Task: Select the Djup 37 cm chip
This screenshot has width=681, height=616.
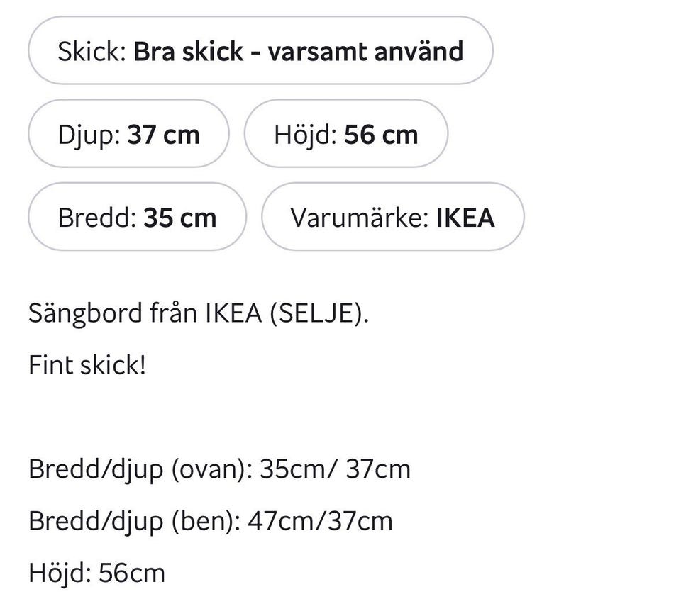Action: click(128, 134)
